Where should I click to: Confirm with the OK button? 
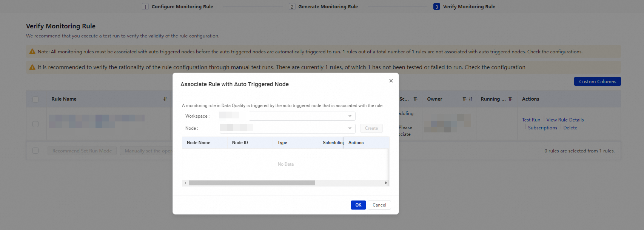pos(358,205)
